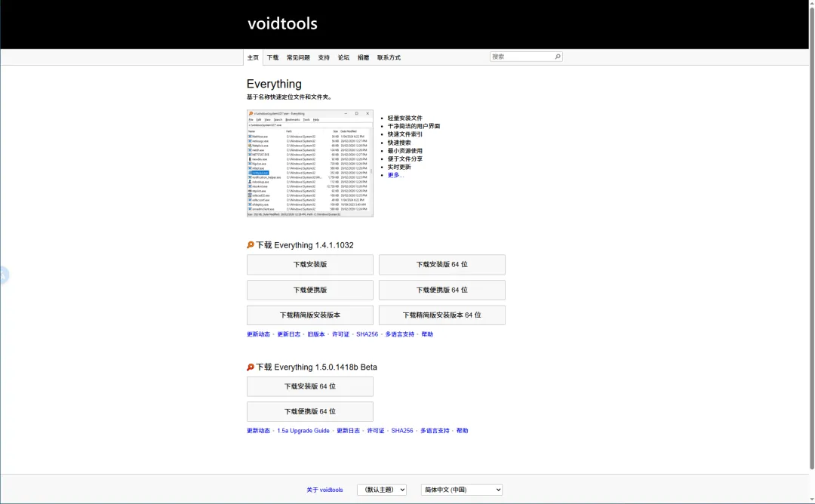Click 下载安装版 64 位 under 1.5.0.1418b Beta
The height and width of the screenshot is (504, 815).
[x=310, y=386]
